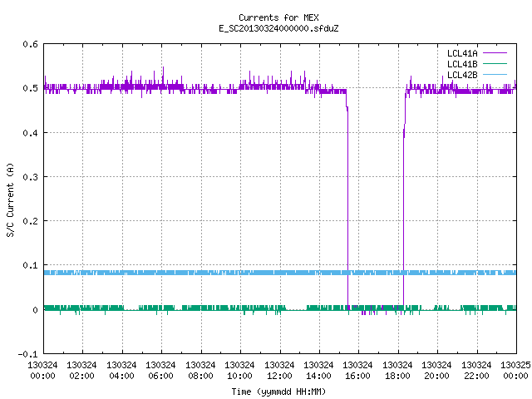The width and height of the screenshot is (532, 399).
Task: Click the 0.3 y-axis tick label
Action: point(30,177)
